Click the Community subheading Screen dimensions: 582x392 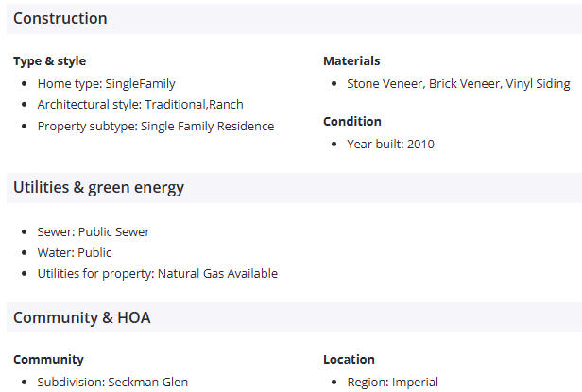click(x=48, y=359)
